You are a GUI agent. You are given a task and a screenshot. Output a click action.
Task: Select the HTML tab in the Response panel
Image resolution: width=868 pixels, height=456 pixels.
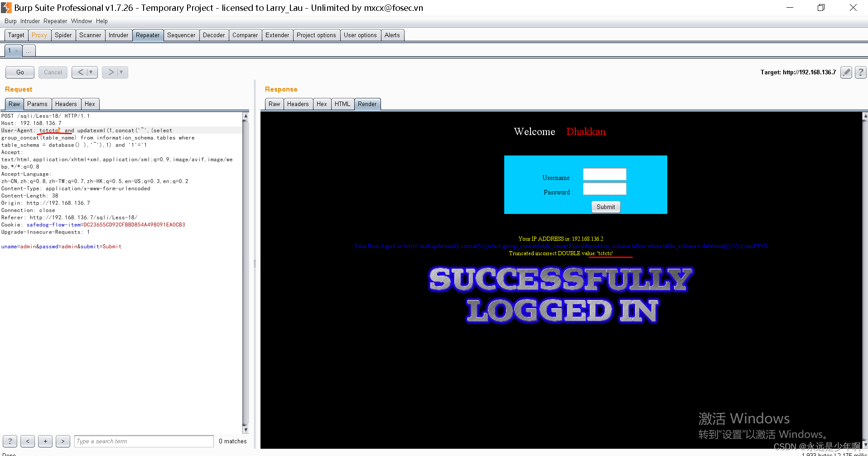[342, 104]
